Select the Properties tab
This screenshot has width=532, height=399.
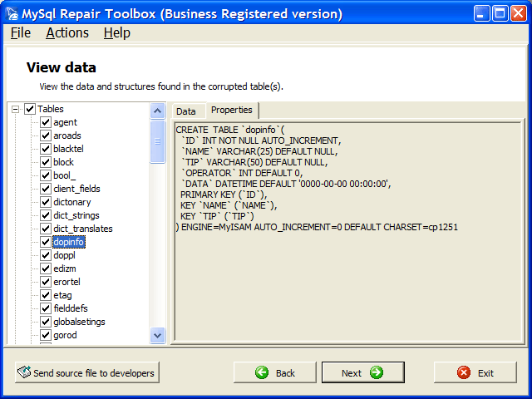(232, 110)
